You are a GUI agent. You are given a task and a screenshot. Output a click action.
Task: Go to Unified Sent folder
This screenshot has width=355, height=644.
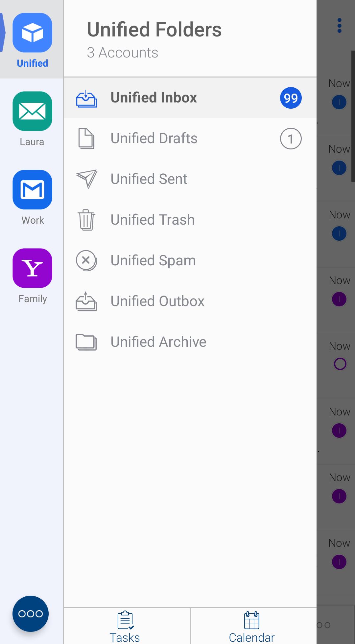click(149, 179)
